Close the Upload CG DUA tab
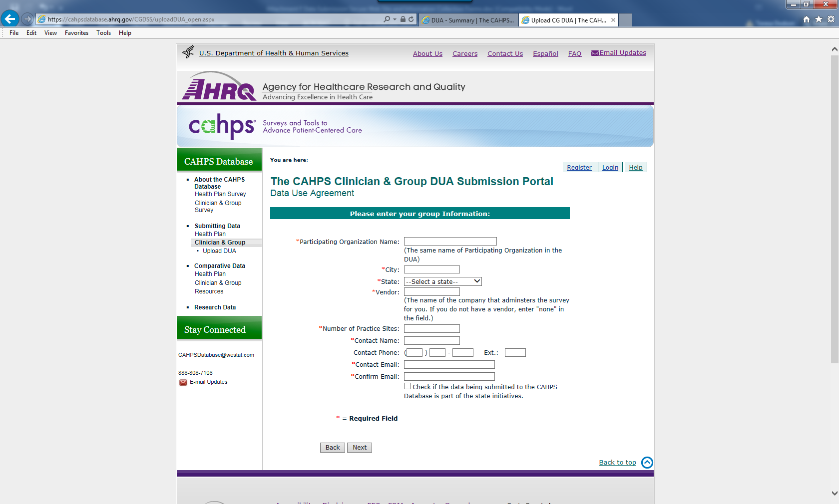839x504 pixels. tap(613, 20)
